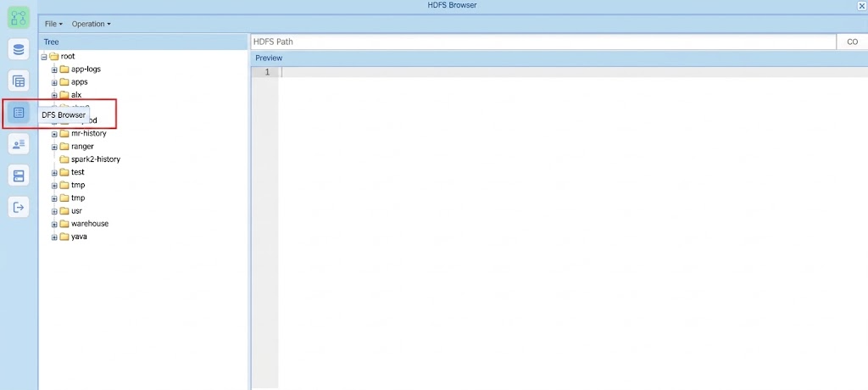This screenshot has width=868, height=390.
Task: Open the user profile card icon
Action: (x=19, y=144)
